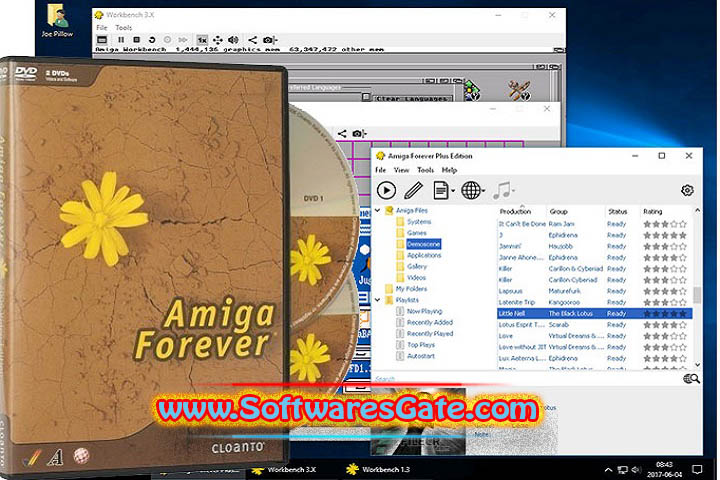Click the Edit pencil icon in Amiga Forever
Screen dimensions: 720x480
tap(414, 190)
